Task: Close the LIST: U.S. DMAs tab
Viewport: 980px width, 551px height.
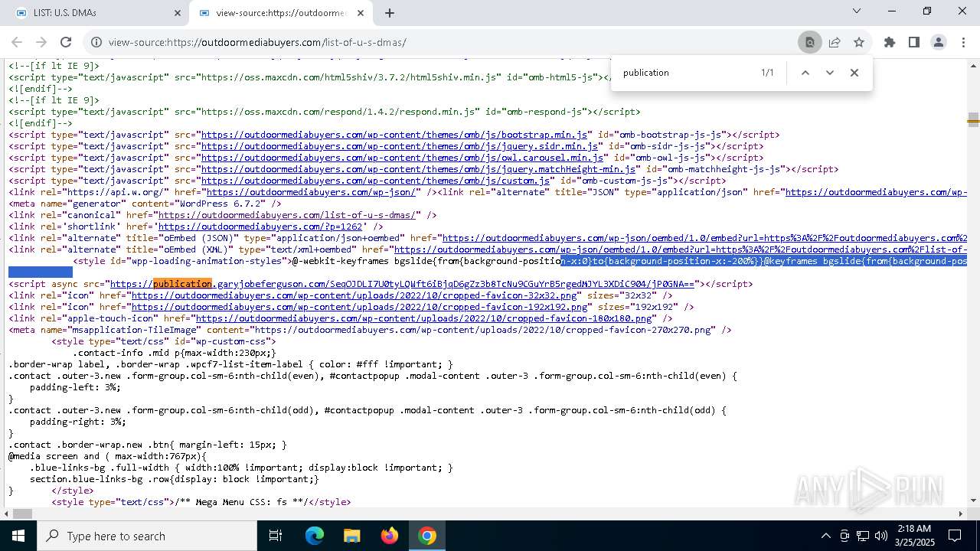Action: click(178, 13)
